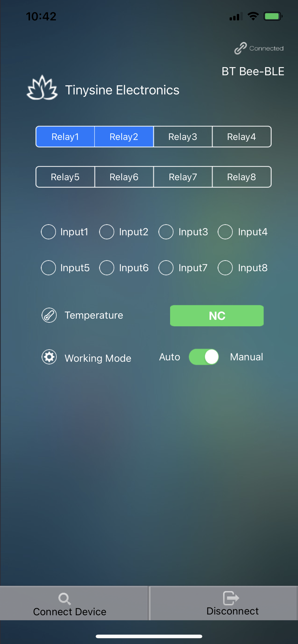The width and height of the screenshot is (298, 644).
Task: Toggle the Auto/Manual working mode switch
Action: [x=204, y=357]
